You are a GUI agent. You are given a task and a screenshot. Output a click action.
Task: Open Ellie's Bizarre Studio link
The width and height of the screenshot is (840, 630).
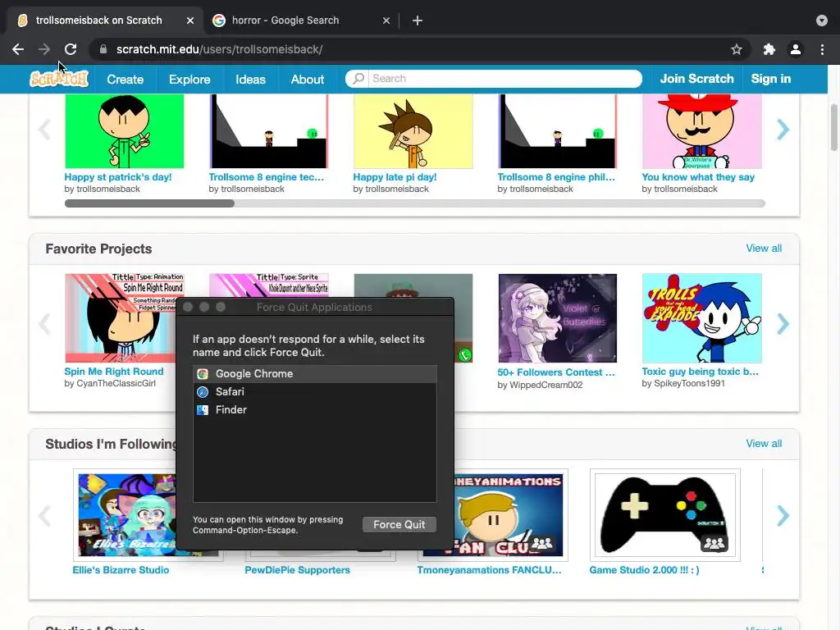121,570
